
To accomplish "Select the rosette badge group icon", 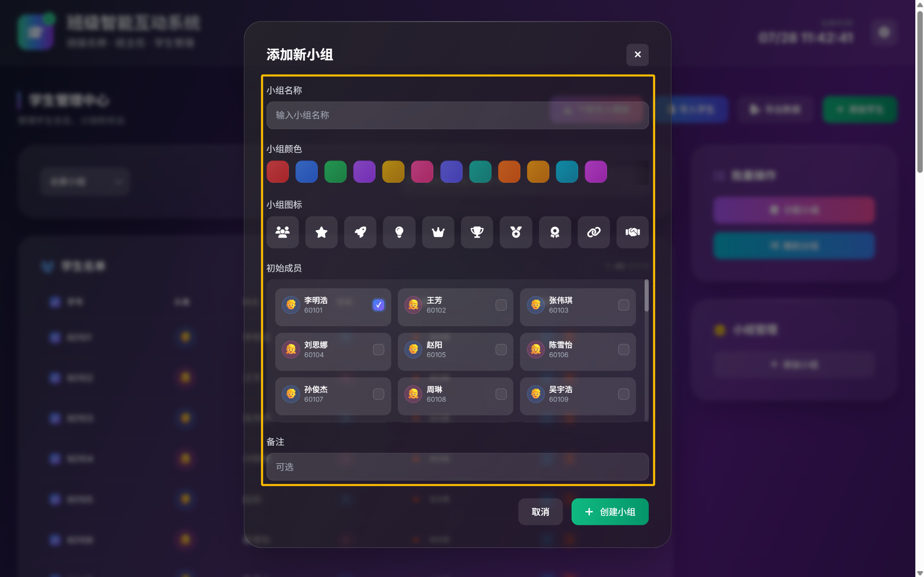I will [554, 232].
